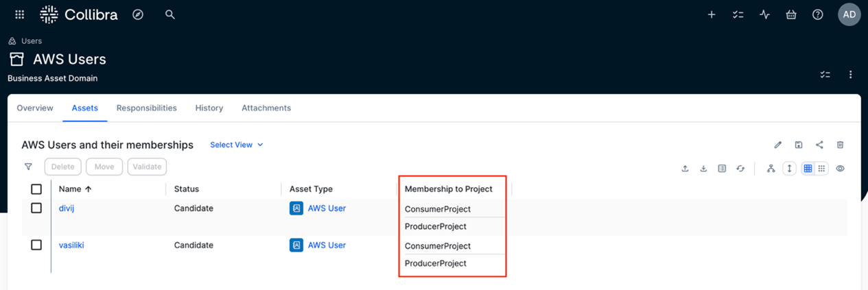Click the Validate button
This screenshot has height=290, width=868.
[147, 167]
